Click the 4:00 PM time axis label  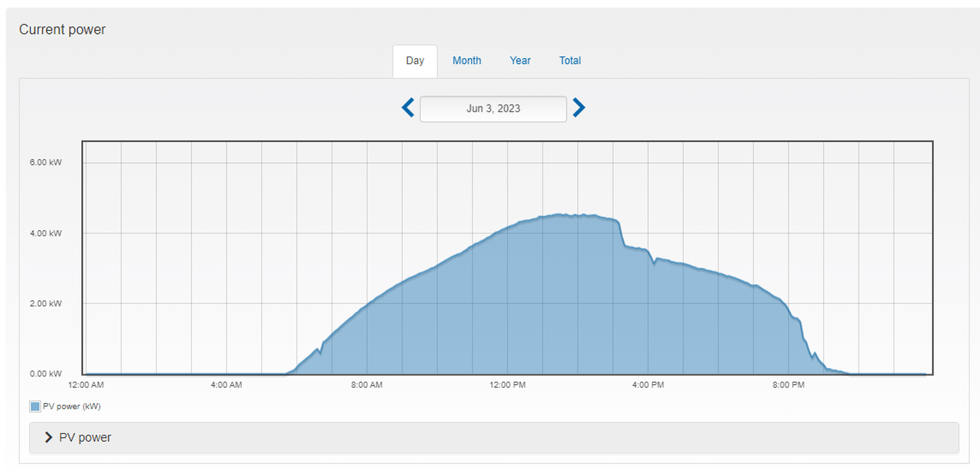pyautogui.click(x=648, y=385)
